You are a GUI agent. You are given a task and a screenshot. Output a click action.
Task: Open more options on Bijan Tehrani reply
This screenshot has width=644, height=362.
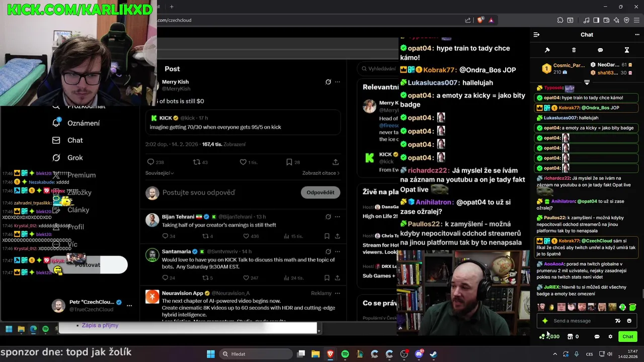pos(338,217)
